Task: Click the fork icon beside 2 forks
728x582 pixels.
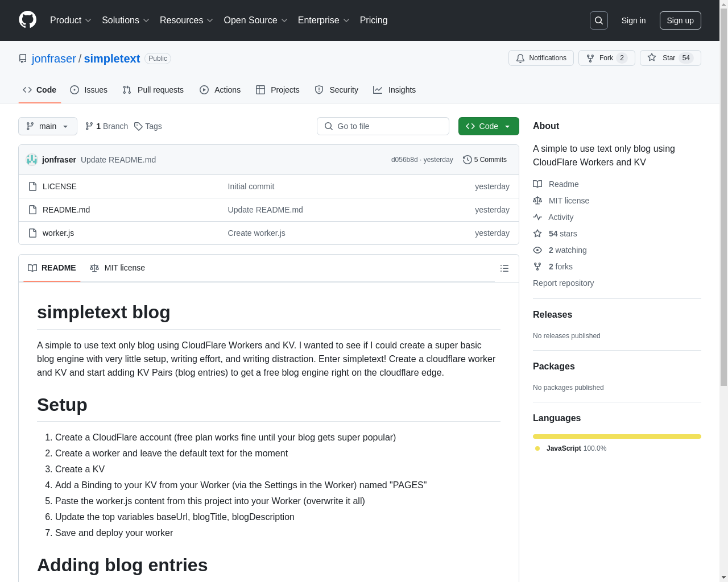Action: [x=537, y=267]
